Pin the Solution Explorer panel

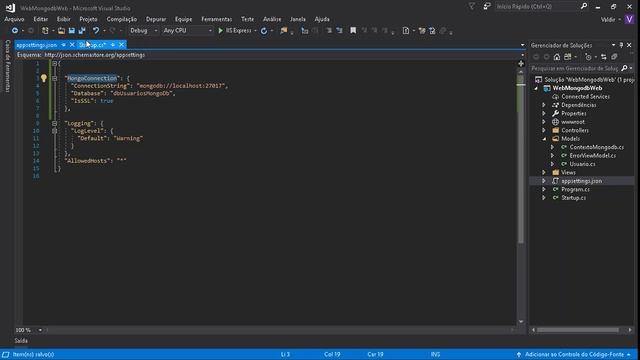[x=621, y=45]
